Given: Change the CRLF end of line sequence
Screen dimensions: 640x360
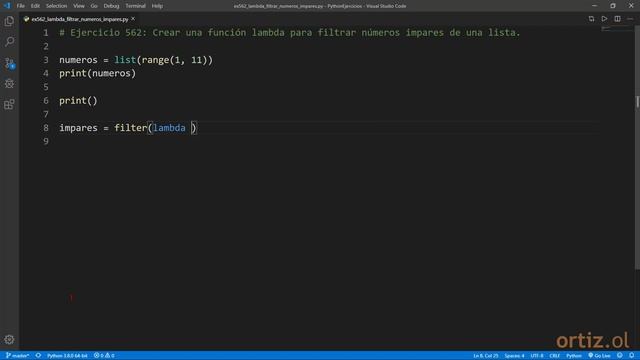Looking at the screenshot, I should (555, 356).
